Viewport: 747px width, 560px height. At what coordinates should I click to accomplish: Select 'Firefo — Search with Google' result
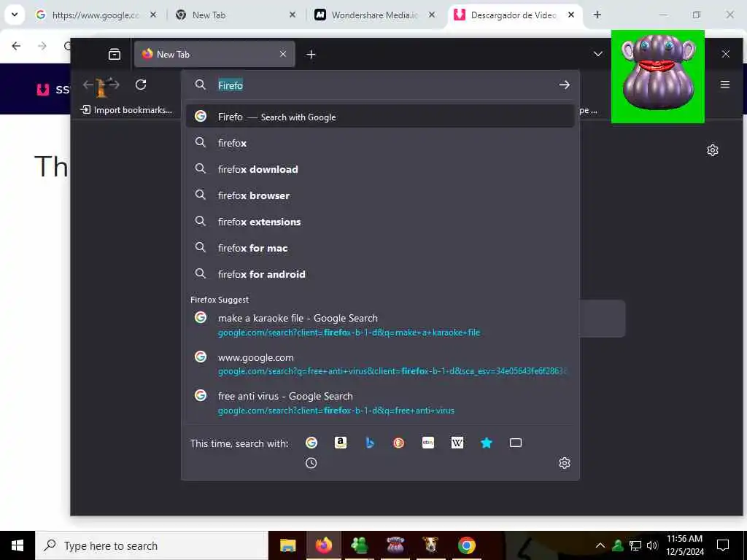coord(380,117)
